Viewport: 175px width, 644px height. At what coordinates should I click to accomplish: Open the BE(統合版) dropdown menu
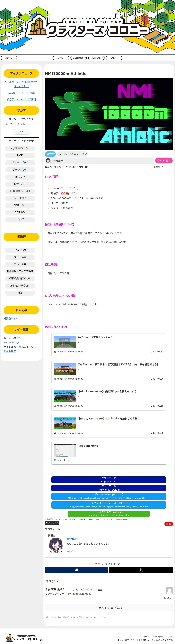79,58
